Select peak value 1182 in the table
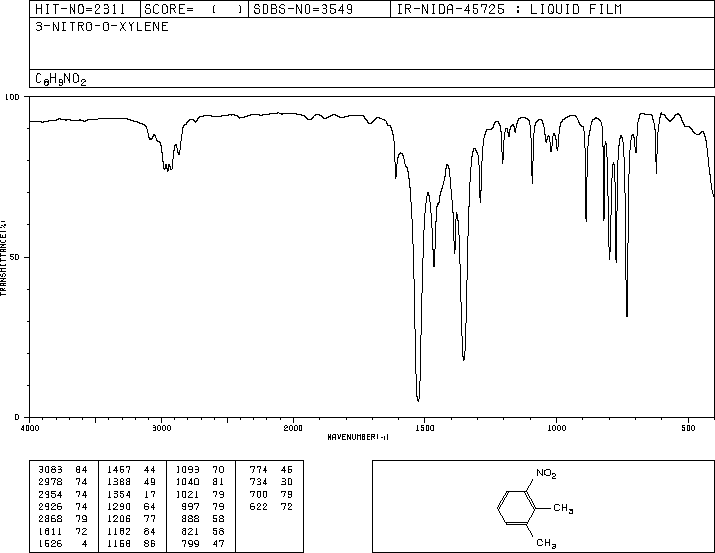Viewport: 715px width, 553px height. [x=119, y=531]
